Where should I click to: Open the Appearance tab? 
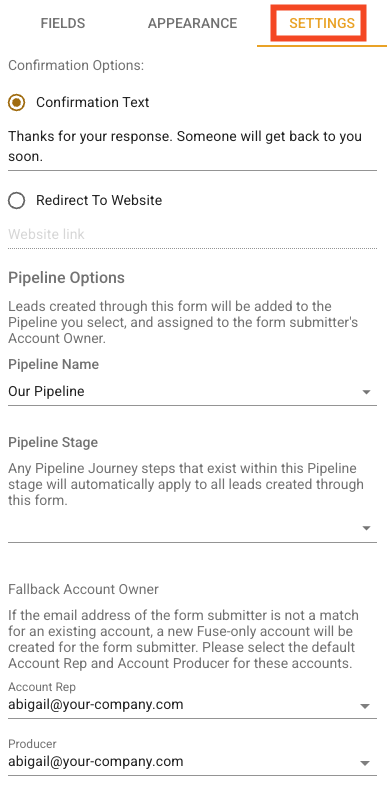pyautogui.click(x=192, y=23)
